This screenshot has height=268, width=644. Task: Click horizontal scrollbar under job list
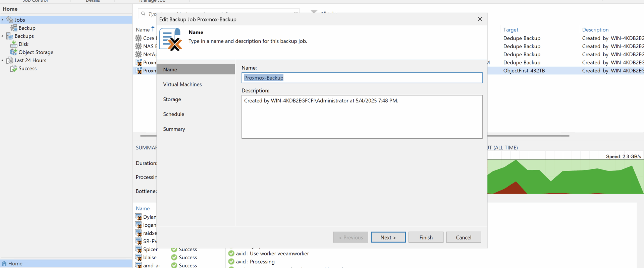pyautogui.click(x=355, y=136)
